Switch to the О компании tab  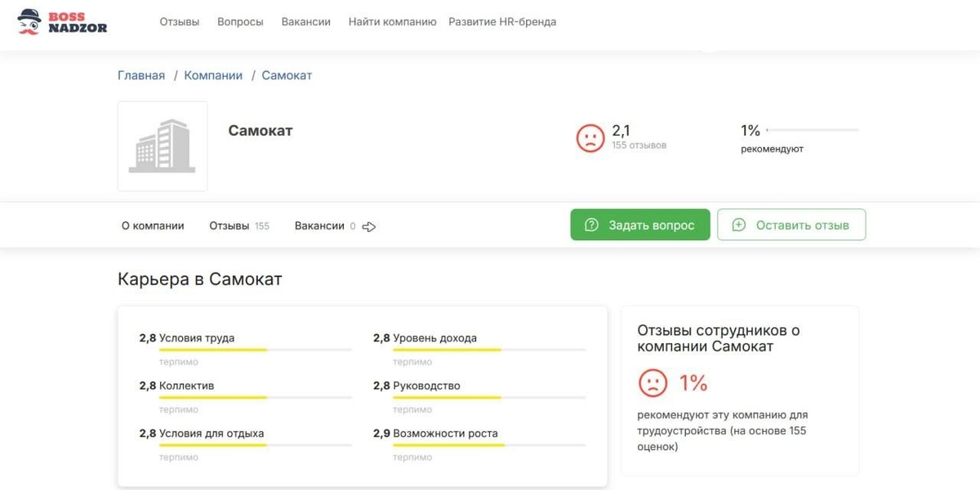click(x=153, y=225)
